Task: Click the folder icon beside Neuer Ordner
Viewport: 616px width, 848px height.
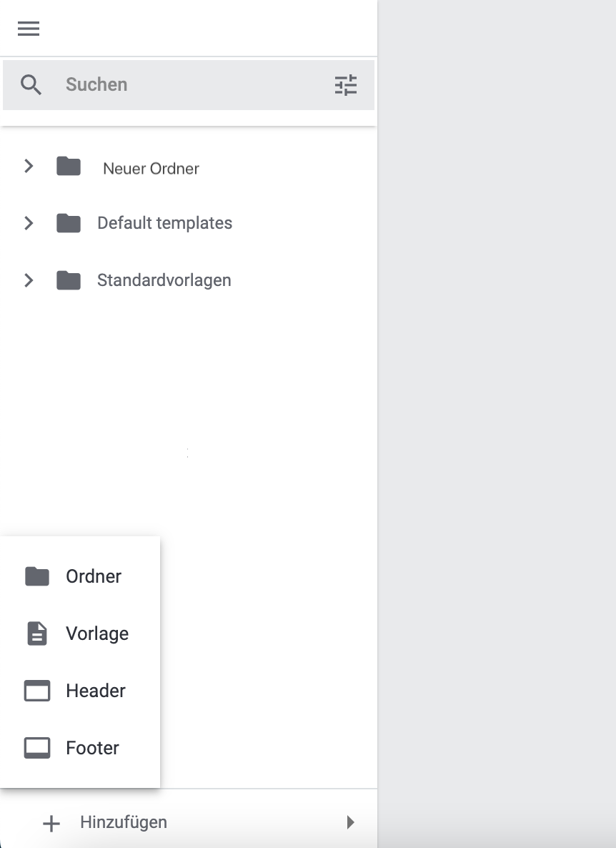Action: (69, 167)
